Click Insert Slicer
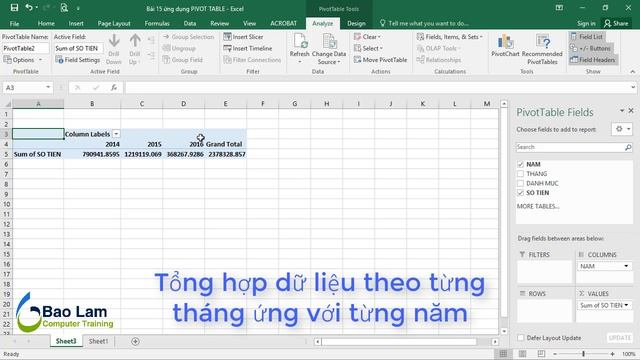640x360 pixels. [243, 37]
